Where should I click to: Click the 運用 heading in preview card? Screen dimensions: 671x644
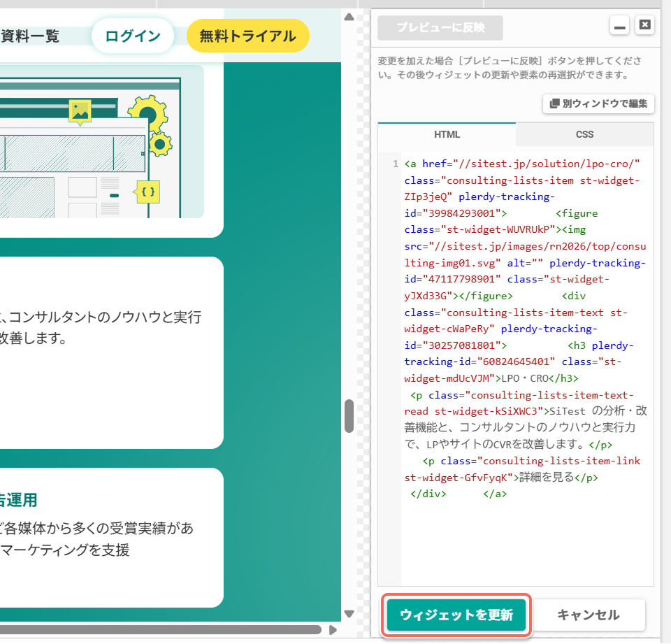point(18,500)
